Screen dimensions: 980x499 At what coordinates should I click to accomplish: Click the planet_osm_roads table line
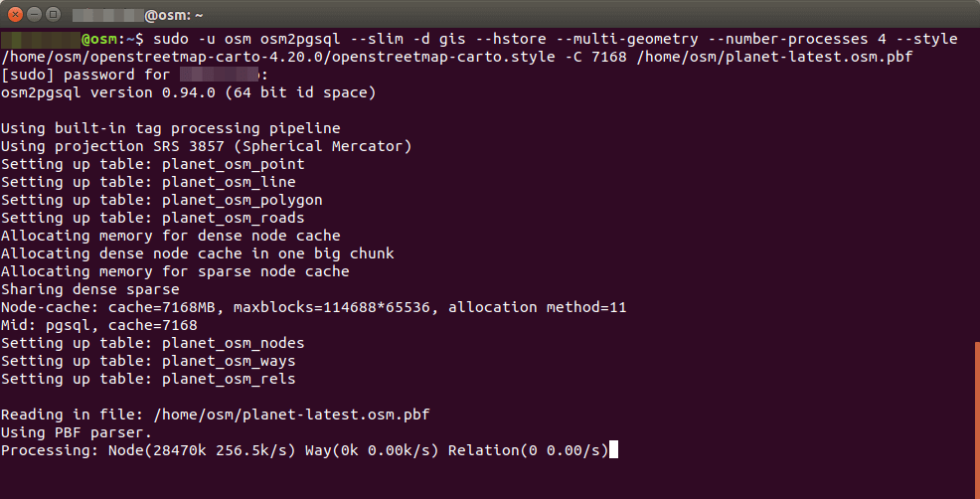tap(152, 218)
